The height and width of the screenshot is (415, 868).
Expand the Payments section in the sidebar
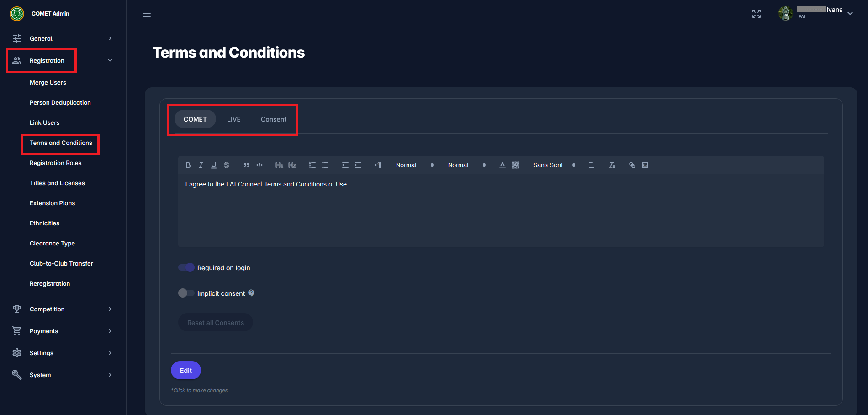pyautogui.click(x=43, y=331)
